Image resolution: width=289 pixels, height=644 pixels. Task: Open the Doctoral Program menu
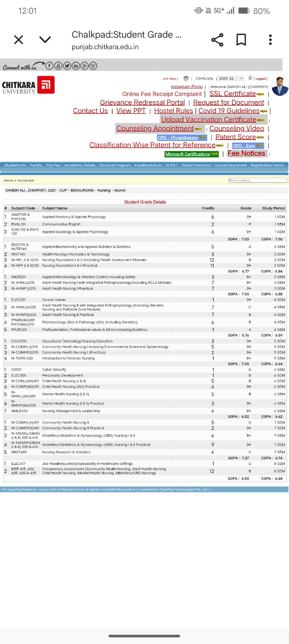point(115,165)
